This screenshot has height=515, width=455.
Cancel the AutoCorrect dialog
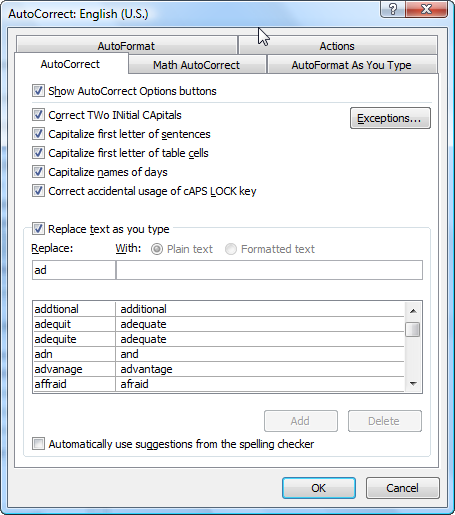pos(403,488)
